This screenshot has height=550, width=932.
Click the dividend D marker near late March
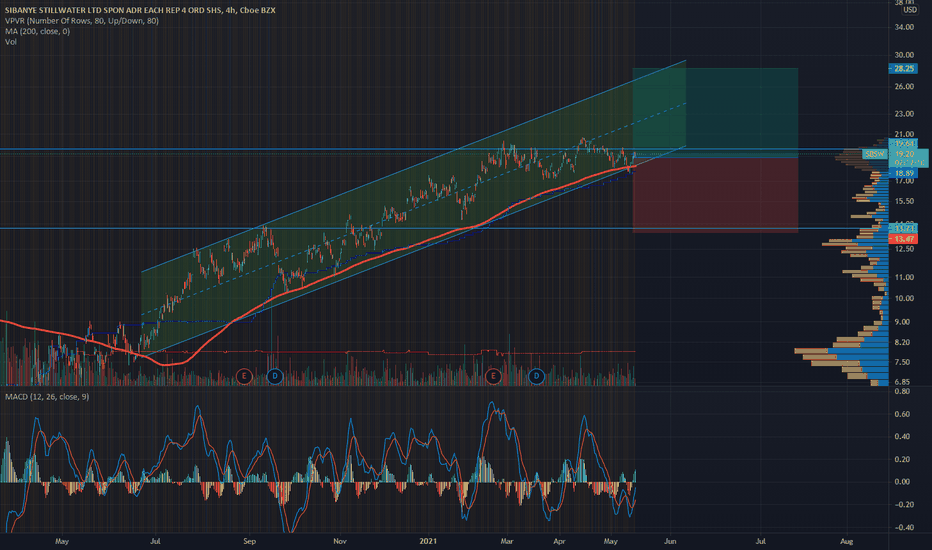pyautogui.click(x=536, y=376)
